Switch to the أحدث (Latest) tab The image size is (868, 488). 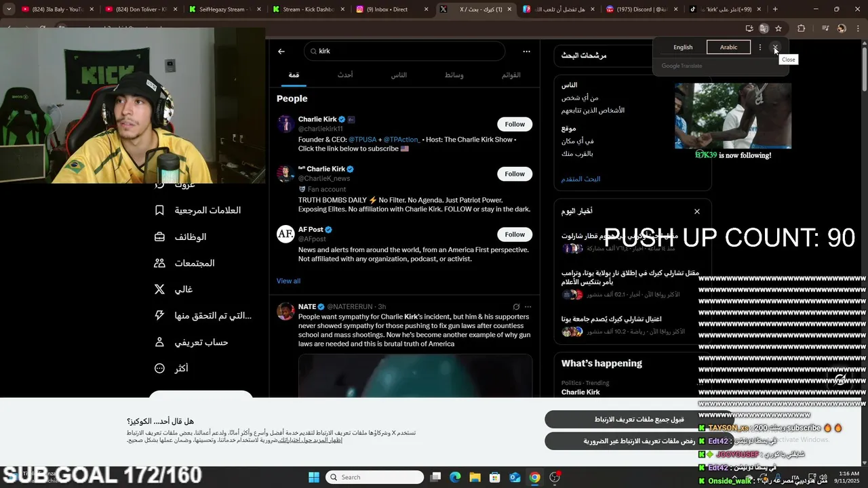pyautogui.click(x=345, y=75)
